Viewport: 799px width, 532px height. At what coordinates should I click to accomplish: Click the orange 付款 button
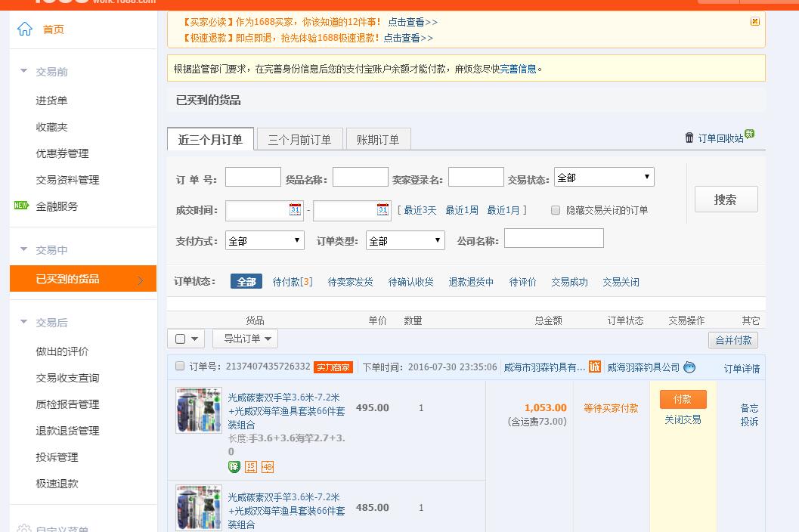click(683, 399)
